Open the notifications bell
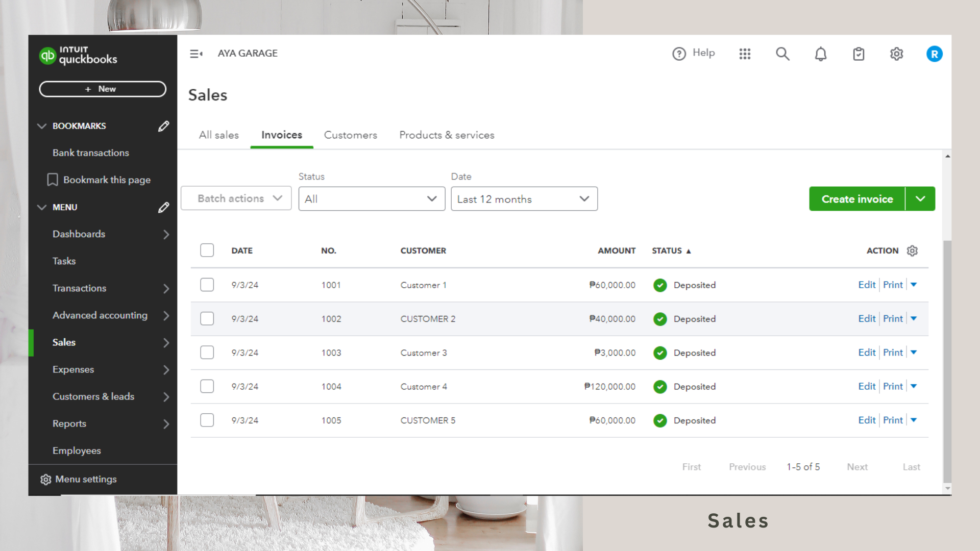The image size is (980, 551). pyautogui.click(x=820, y=54)
